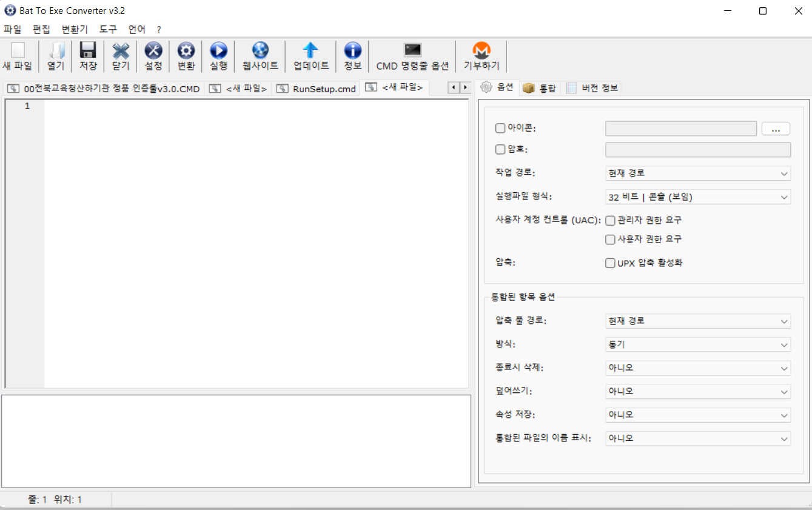Image resolution: width=812 pixels, height=510 pixels.
Task: Expand the 작업 경로 dropdown
Action: (x=698, y=173)
